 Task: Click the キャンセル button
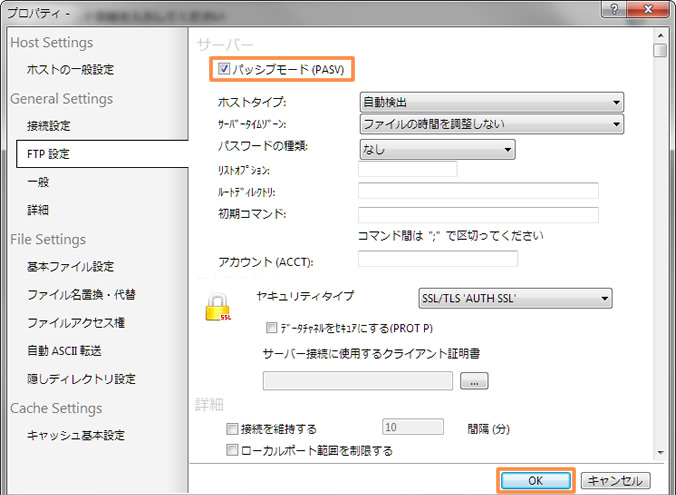[615, 480]
